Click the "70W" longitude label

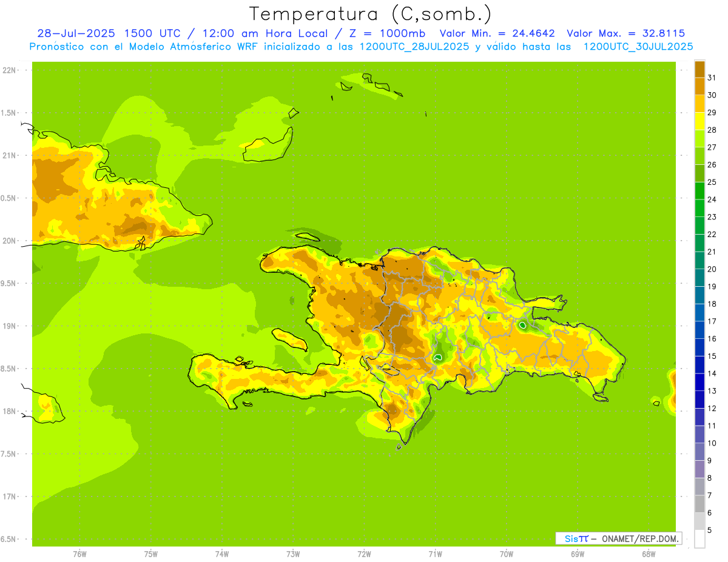click(507, 554)
